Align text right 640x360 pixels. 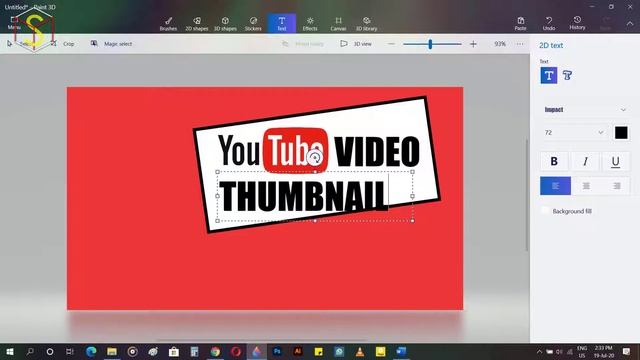tap(616, 186)
